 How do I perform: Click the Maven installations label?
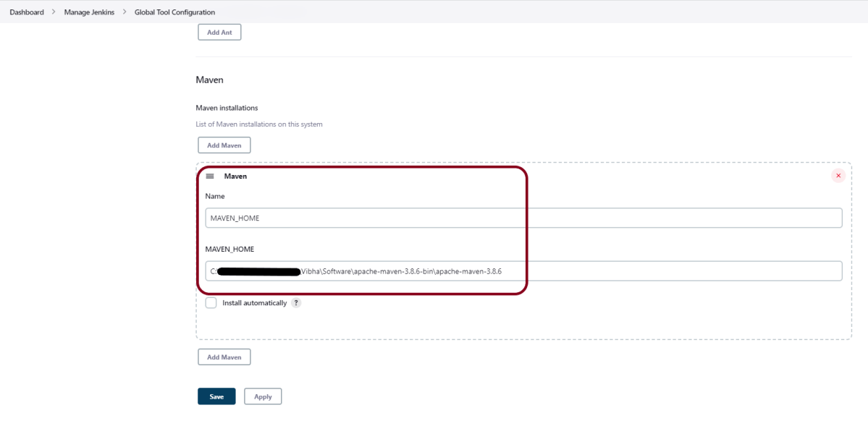click(x=227, y=108)
